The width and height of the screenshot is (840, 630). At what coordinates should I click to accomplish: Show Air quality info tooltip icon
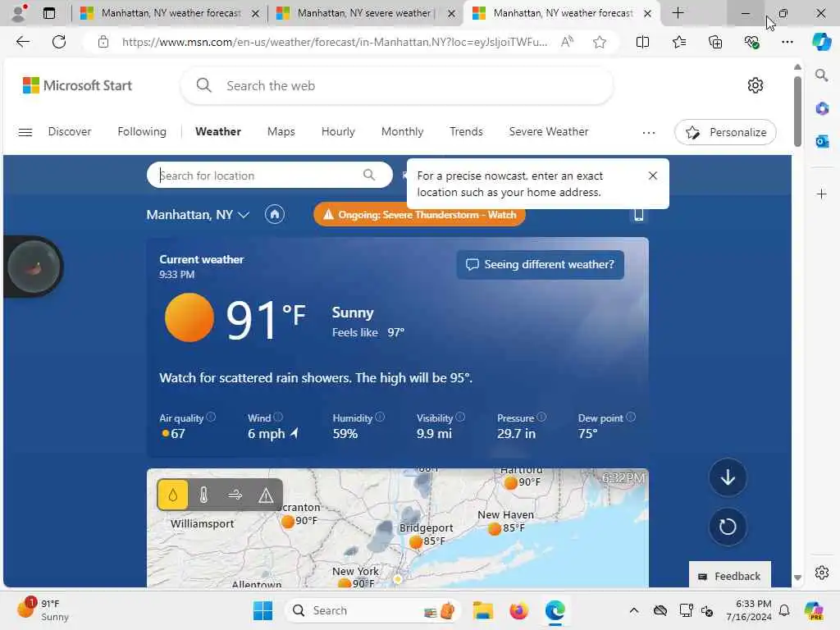pyautogui.click(x=211, y=417)
